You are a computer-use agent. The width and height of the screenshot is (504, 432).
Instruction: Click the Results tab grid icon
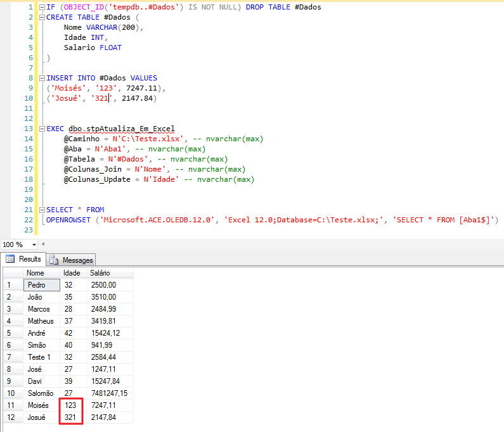click(10, 258)
